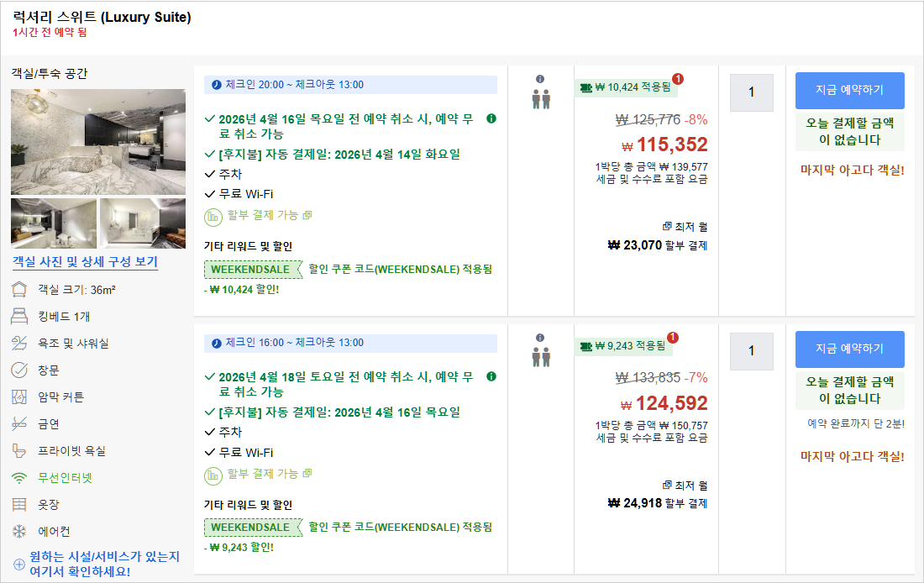This screenshot has height=583, width=924.
Task: Click popup icon beside 최저 월 ₩24,918
Action: click(667, 486)
